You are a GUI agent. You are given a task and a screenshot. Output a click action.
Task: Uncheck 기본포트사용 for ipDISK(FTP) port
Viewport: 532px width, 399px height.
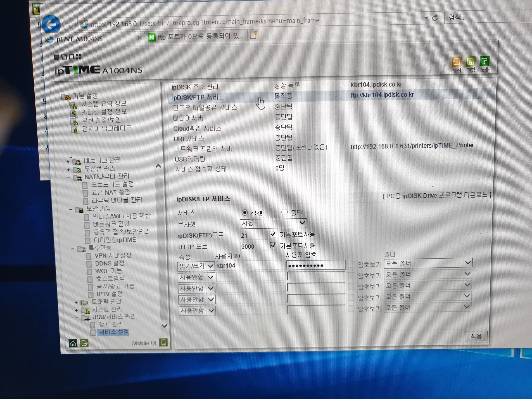tap(273, 234)
